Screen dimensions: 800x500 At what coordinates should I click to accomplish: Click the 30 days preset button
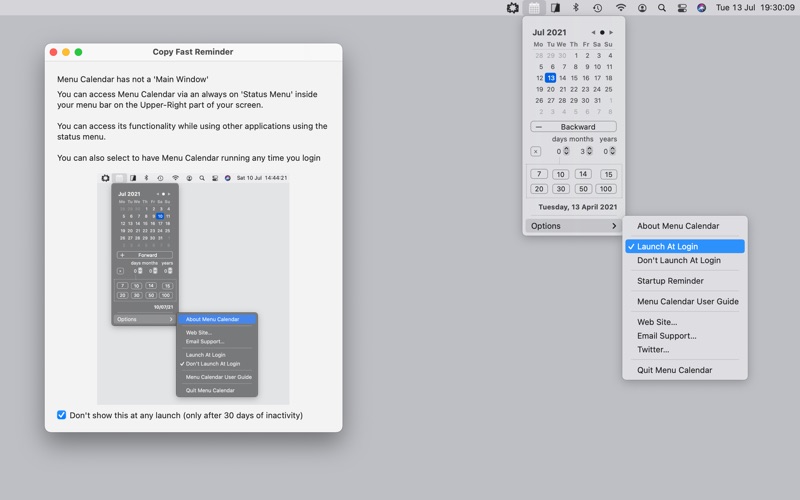(560, 189)
